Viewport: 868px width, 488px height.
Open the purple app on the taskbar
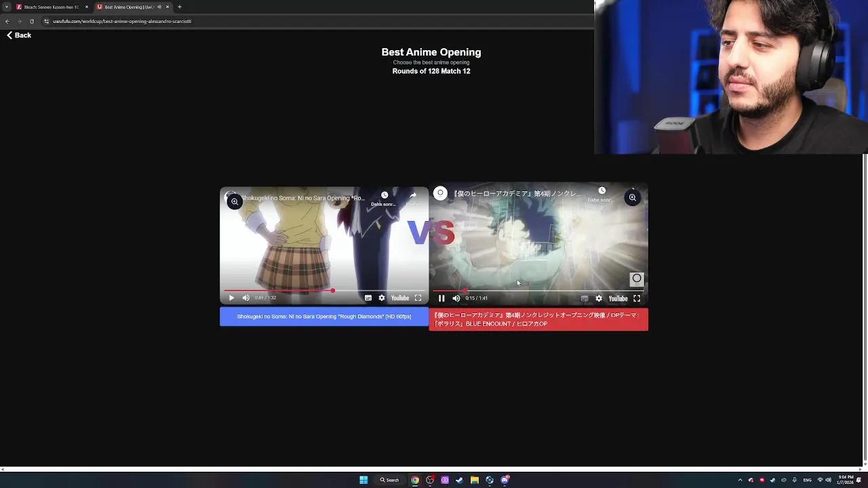[x=445, y=480]
